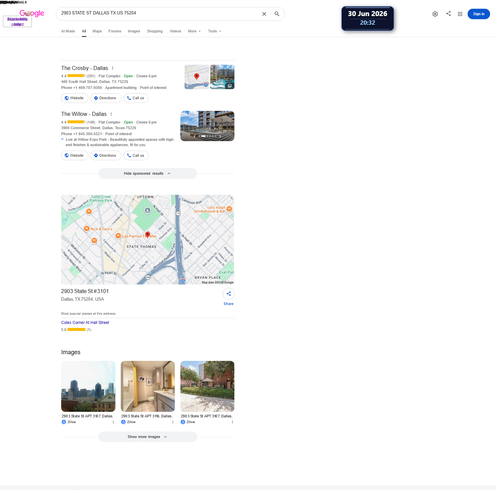The height and width of the screenshot is (490, 500).
Task: Click The Willow sponsored description text
Action: (x=120, y=142)
